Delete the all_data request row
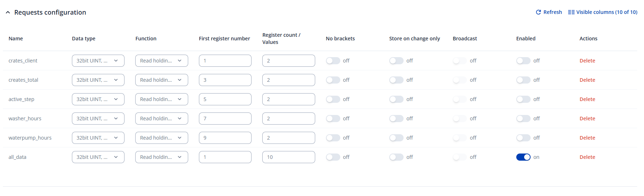Image resolution: width=644 pixels, height=196 pixels. (x=587, y=157)
